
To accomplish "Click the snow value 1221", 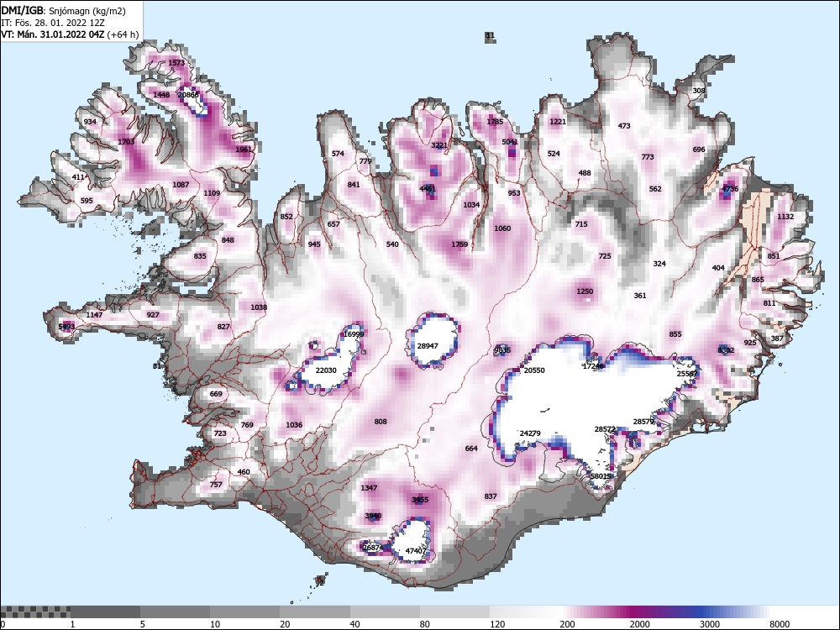I will 558,122.
